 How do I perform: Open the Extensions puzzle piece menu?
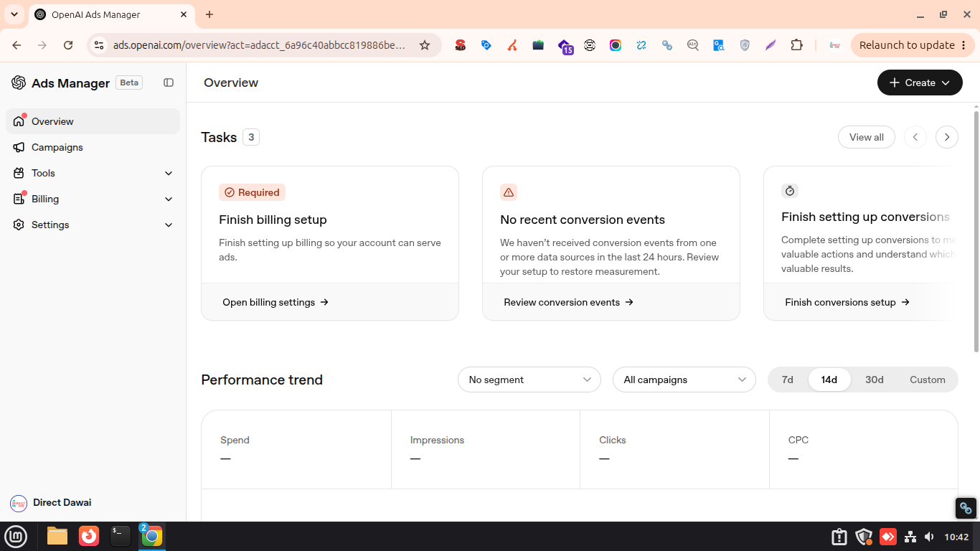pos(796,45)
